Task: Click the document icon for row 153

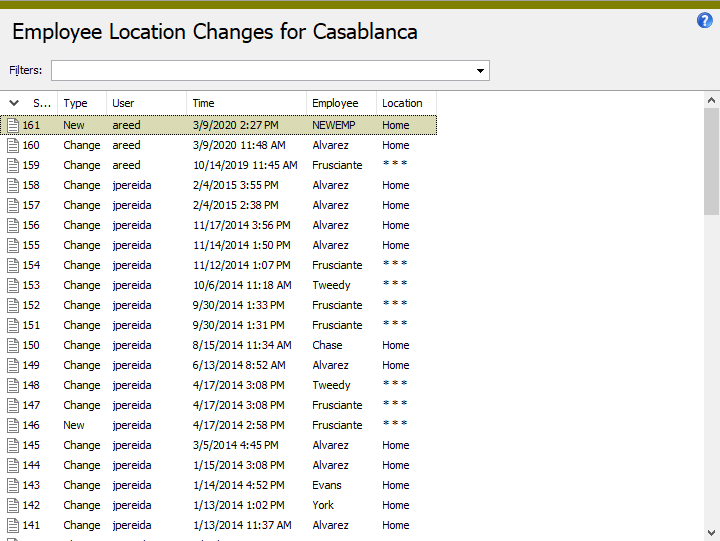Action: [x=13, y=285]
